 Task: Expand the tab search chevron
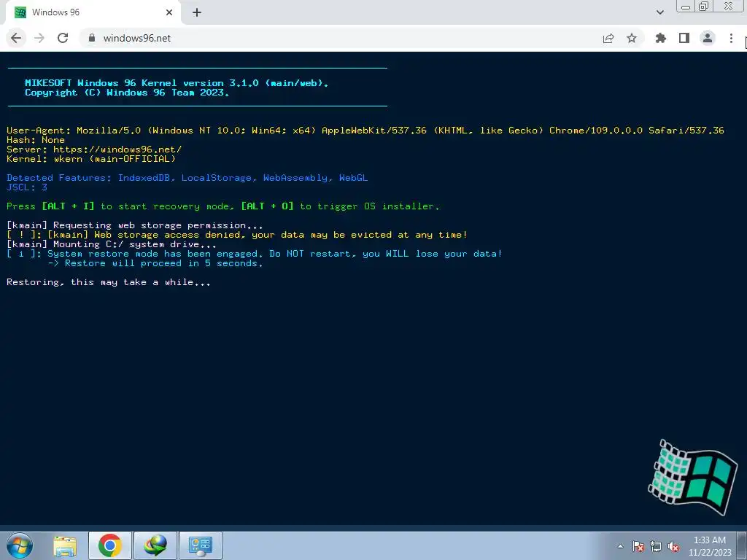tap(659, 12)
